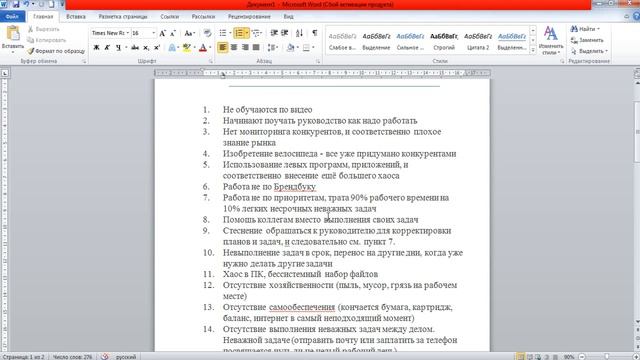This screenshot has height=360, width=640.
Task: Click the tab selector at the ruler corner
Action: point(4,73)
